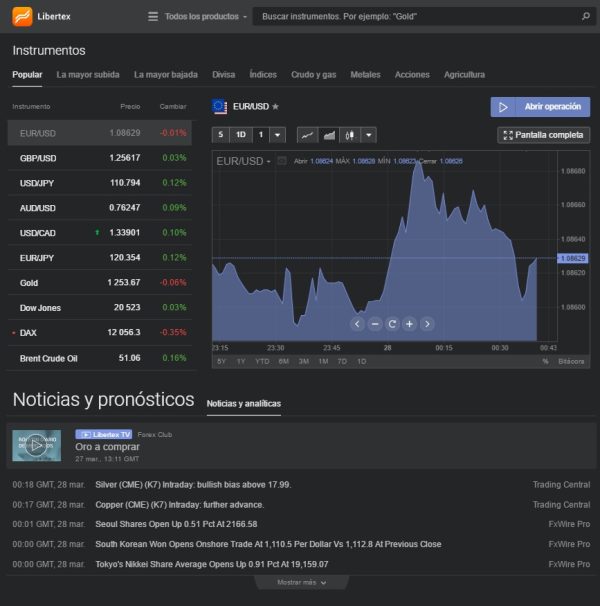Image resolution: width=600 pixels, height=606 pixels.
Task: Select the GBP/USD instrument row
Action: 100,158
